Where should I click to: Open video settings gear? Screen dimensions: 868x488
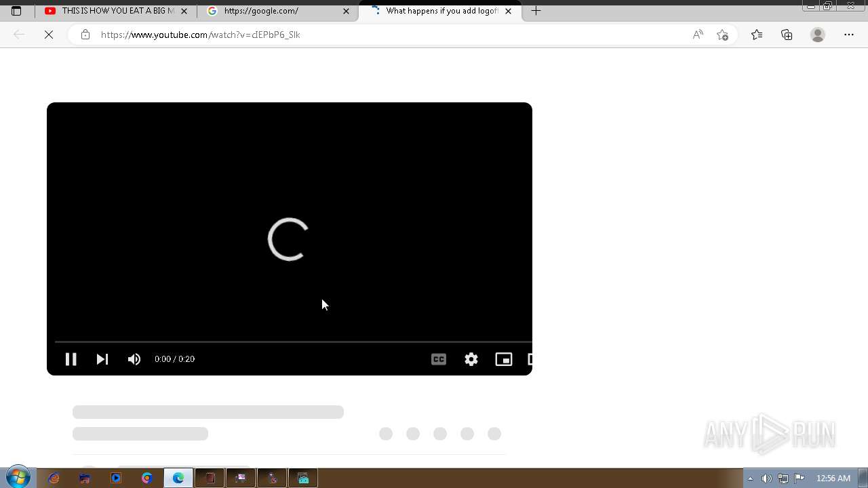tap(471, 359)
